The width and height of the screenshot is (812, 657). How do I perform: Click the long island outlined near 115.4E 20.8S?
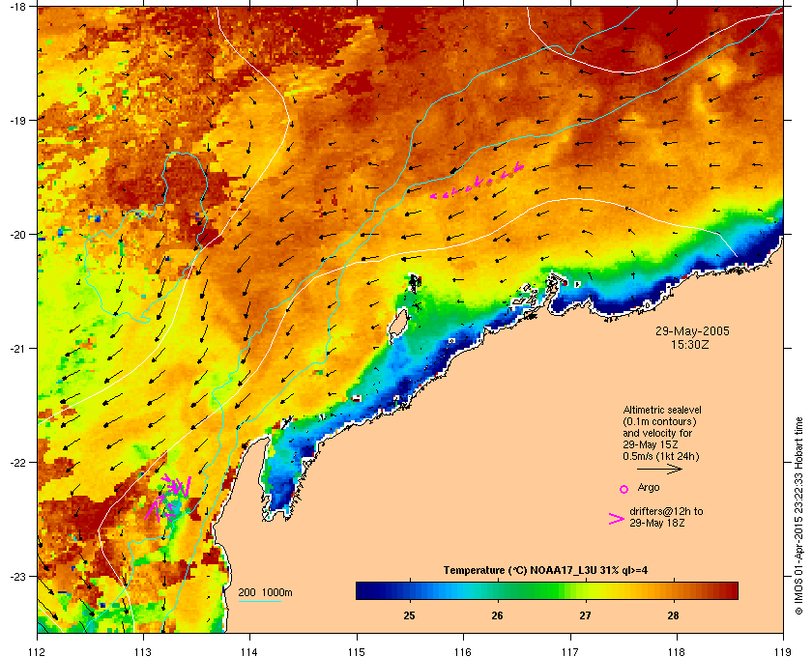398,326
